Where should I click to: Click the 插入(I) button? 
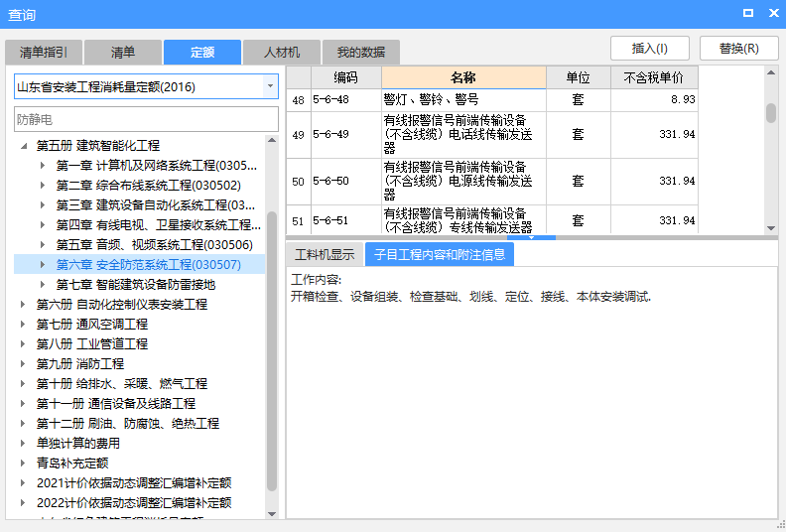(650, 49)
